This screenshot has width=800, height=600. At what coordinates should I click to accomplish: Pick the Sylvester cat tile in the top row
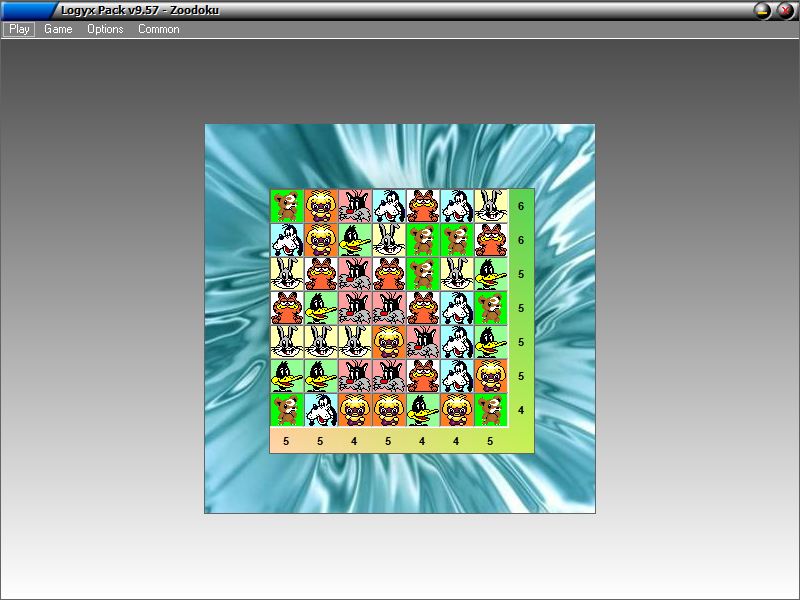pos(355,206)
